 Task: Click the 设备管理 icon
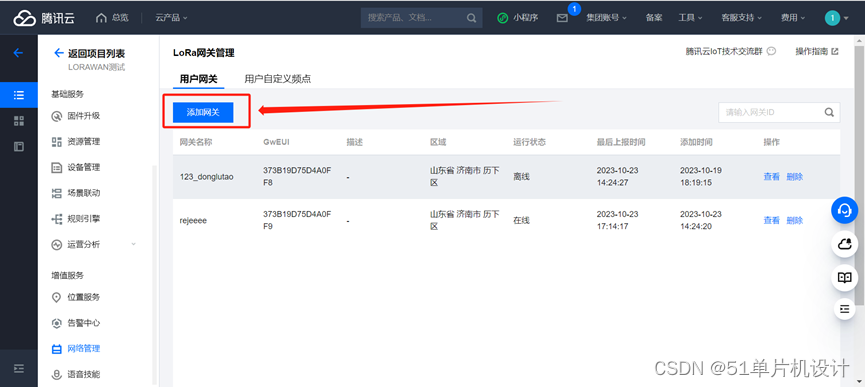point(56,168)
